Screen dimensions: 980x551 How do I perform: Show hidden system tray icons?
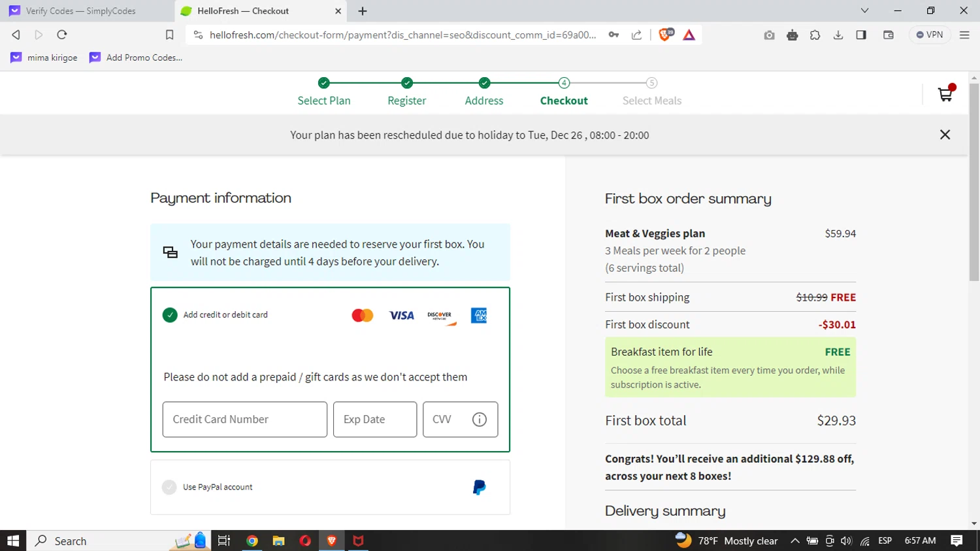(794, 541)
